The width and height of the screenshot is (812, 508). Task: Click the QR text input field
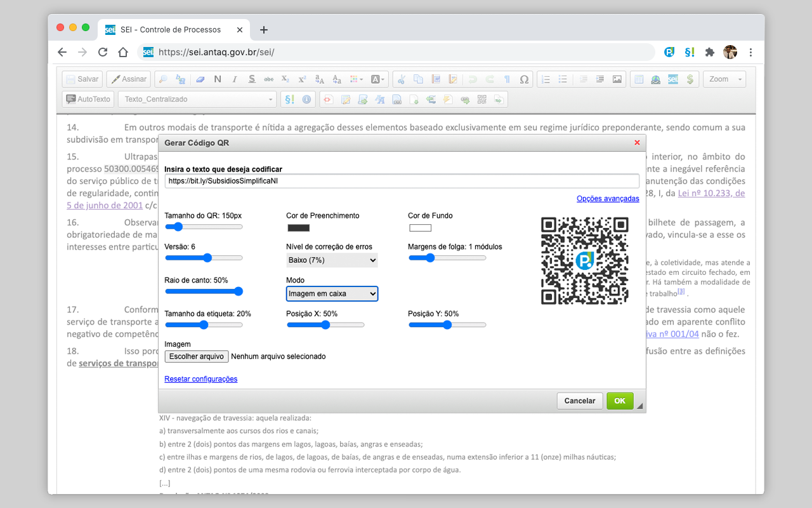click(402, 180)
